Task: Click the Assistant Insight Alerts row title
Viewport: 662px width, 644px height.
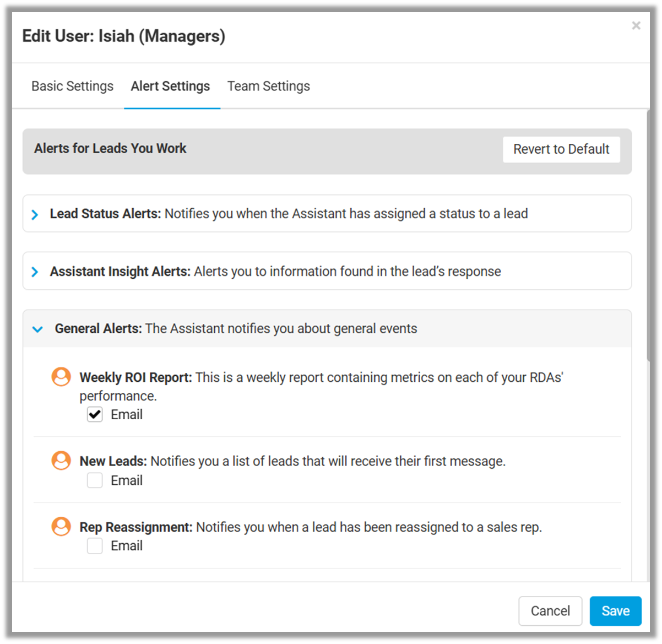Action: point(120,272)
